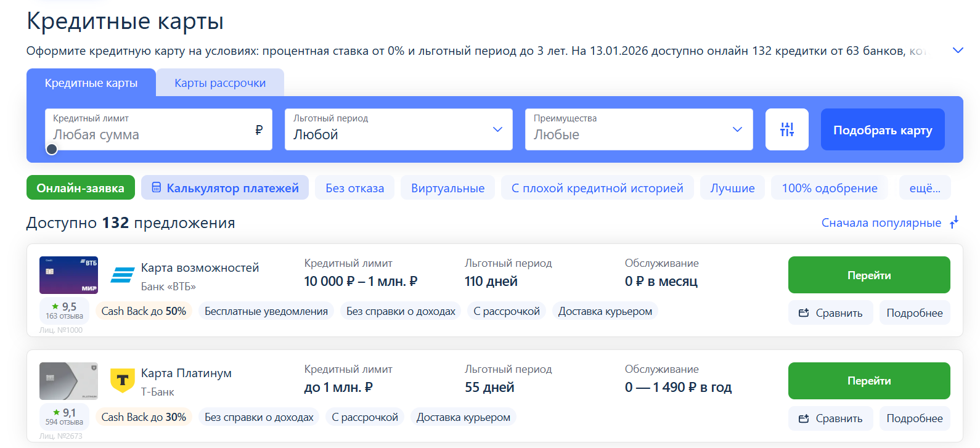Open rating 9,1 reviews for T-Bank card
This screenshot has width=980, height=448.
click(x=64, y=417)
